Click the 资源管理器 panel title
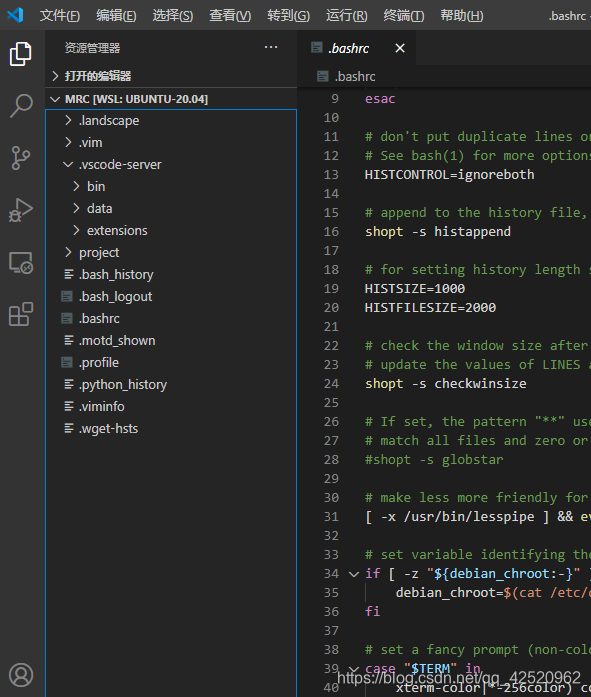Viewport: 591px width, 697px height. pos(92,48)
